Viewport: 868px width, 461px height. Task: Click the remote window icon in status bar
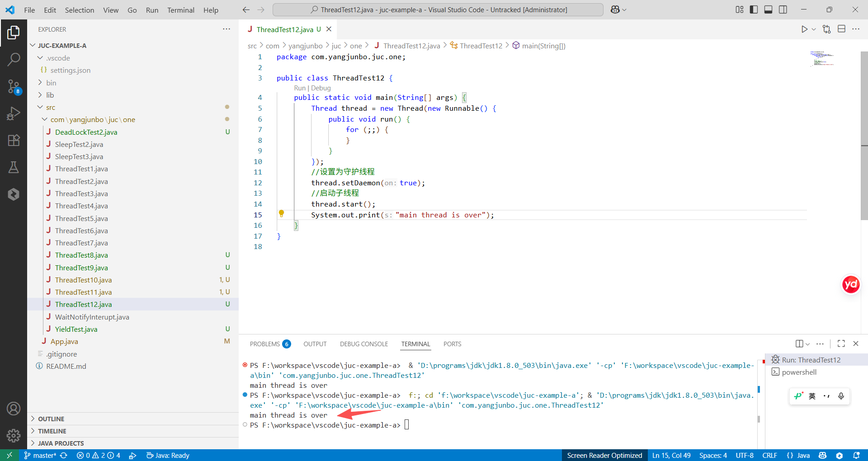click(9, 455)
